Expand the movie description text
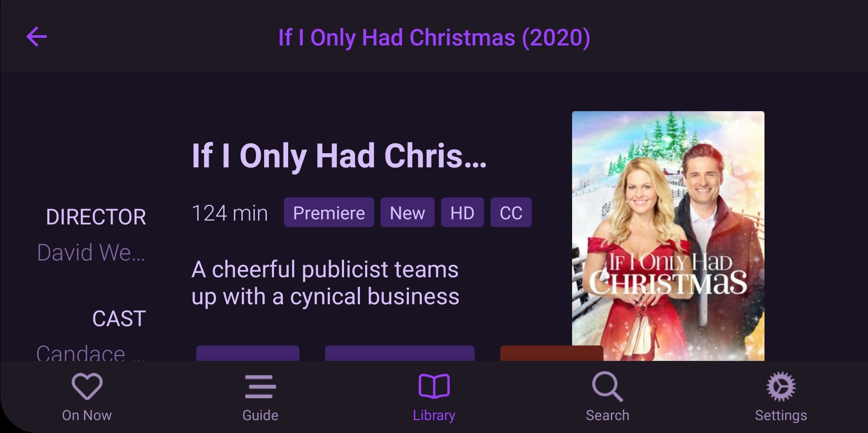Image resolution: width=868 pixels, height=433 pixels. (326, 283)
